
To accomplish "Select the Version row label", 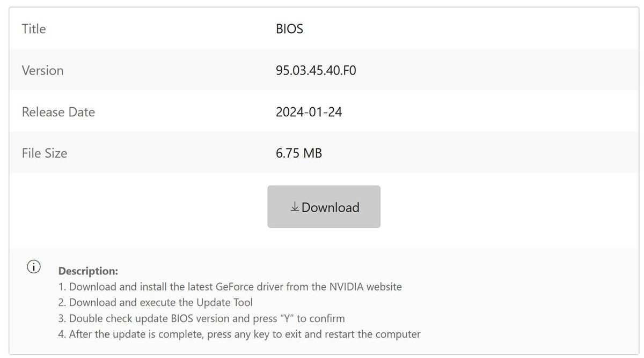I will [42, 70].
